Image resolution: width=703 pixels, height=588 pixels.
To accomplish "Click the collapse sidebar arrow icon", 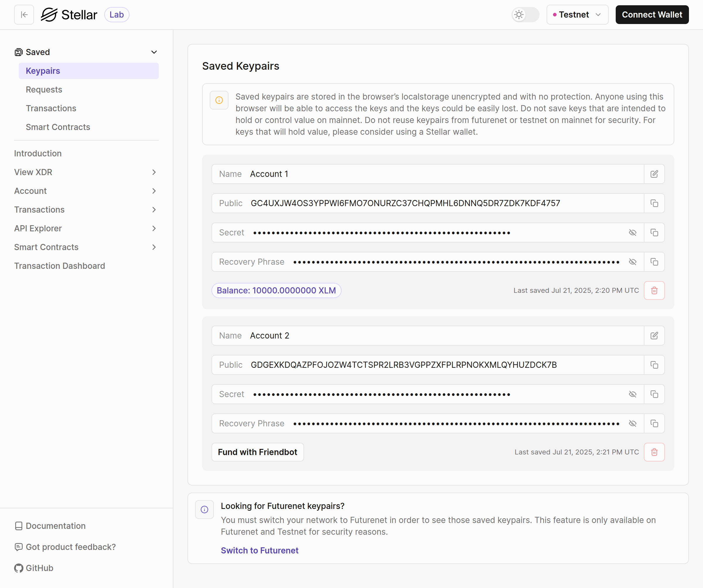I will coord(24,15).
